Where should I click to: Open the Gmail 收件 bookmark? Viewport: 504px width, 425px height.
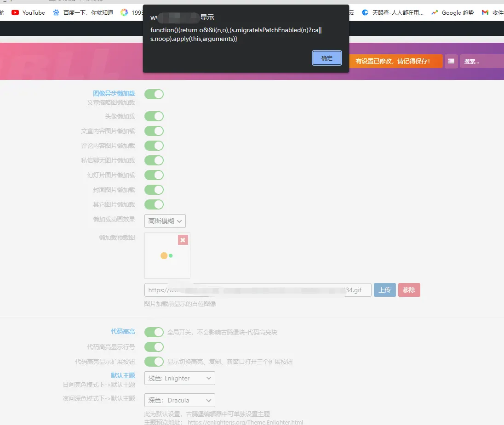[493, 12]
